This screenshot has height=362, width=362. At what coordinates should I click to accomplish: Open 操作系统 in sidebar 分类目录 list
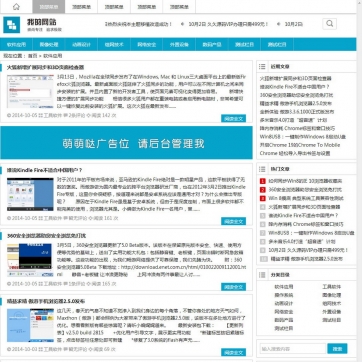tap(284, 295)
